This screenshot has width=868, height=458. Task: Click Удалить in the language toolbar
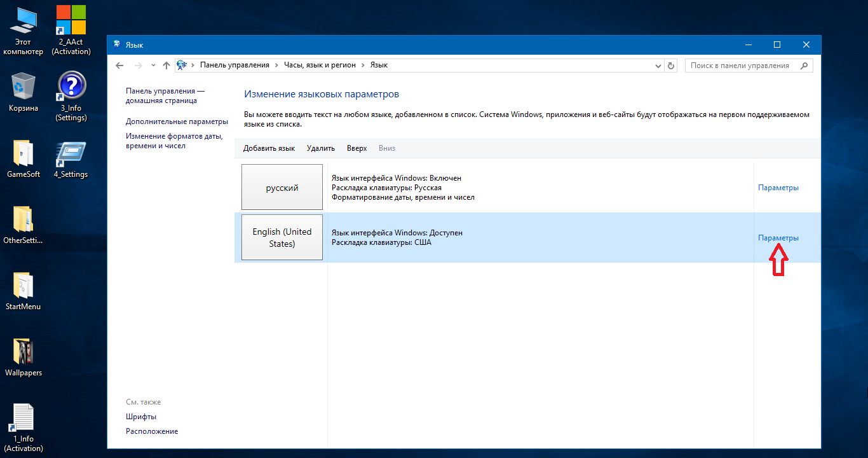[320, 148]
